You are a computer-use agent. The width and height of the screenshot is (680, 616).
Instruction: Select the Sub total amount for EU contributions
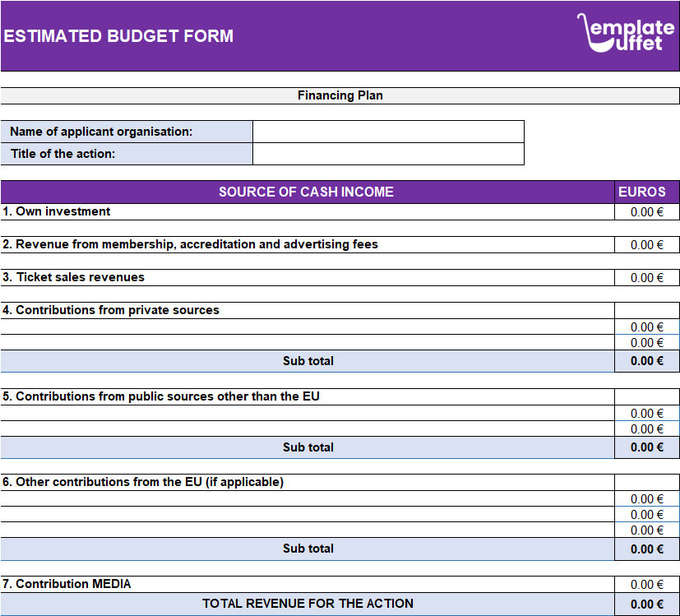point(646,549)
